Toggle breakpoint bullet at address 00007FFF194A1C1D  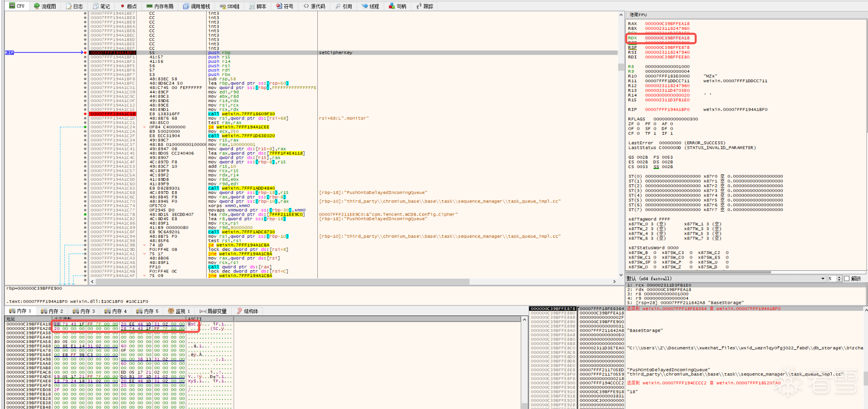pyautogui.click(x=85, y=118)
